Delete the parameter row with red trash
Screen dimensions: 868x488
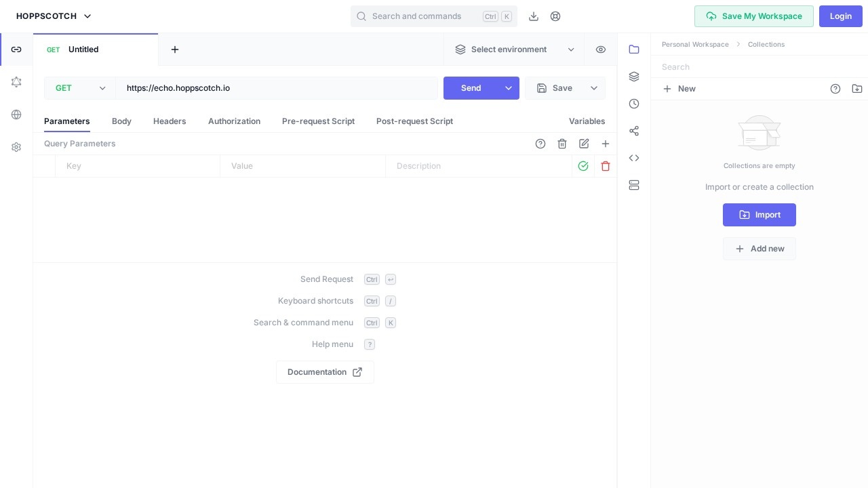[x=606, y=166]
